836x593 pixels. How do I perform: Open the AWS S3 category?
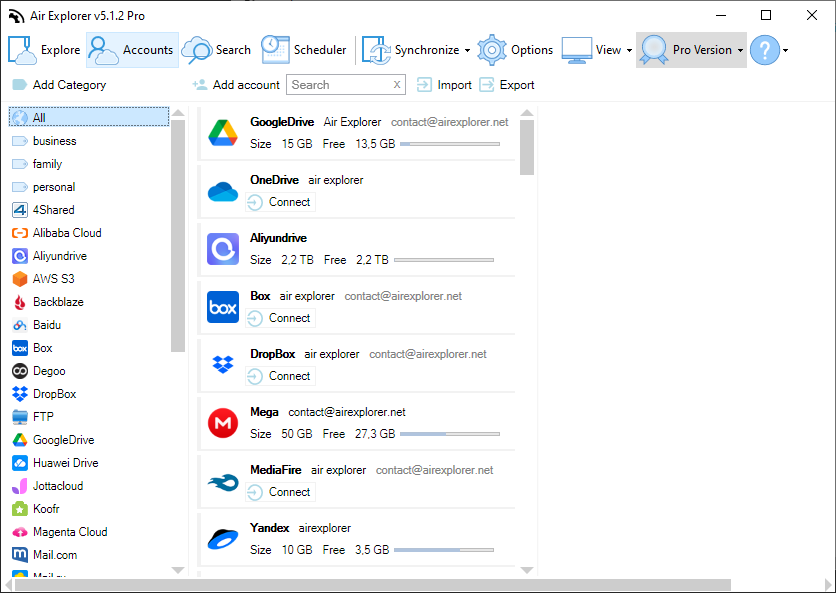(x=58, y=278)
